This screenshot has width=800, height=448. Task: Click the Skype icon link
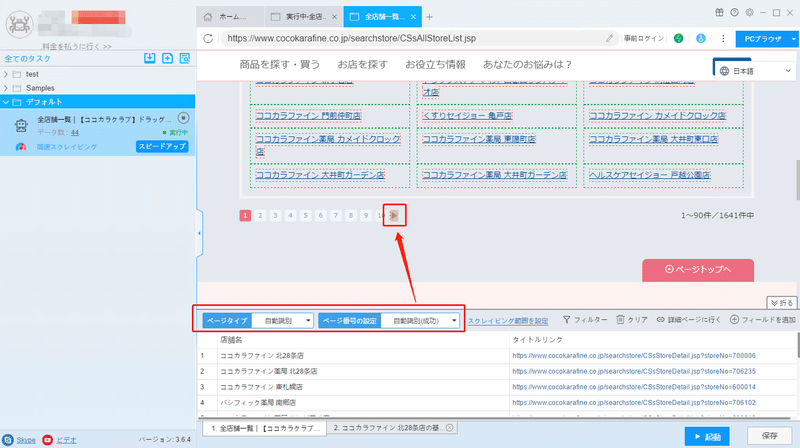[8, 440]
